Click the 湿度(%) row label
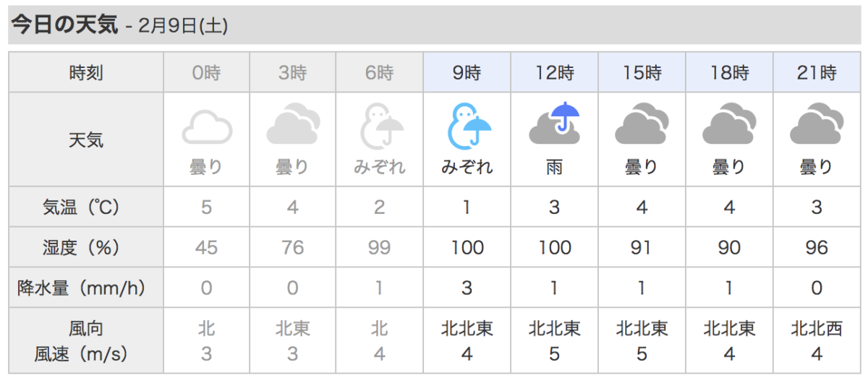Screen dimensions: 868x378 (86, 248)
